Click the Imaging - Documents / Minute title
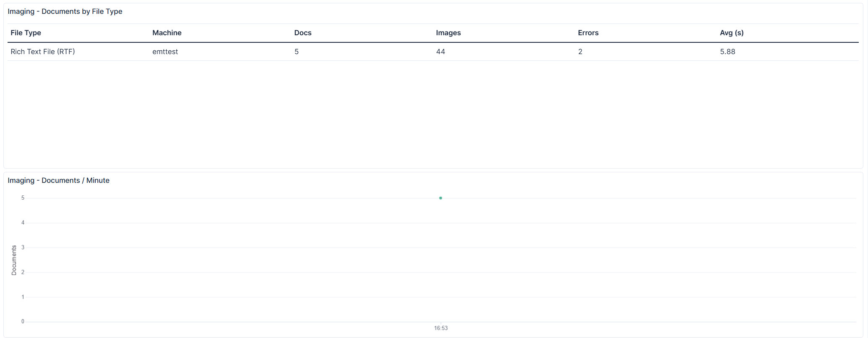Viewport: 868px width, 338px height. [58, 180]
